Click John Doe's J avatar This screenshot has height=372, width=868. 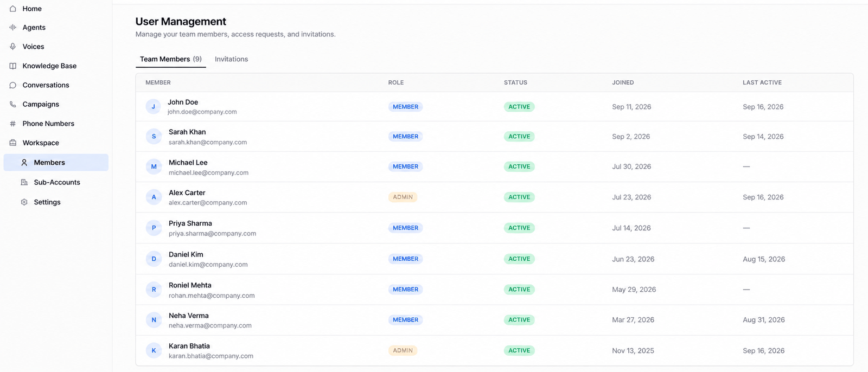pyautogui.click(x=154, y=106)
